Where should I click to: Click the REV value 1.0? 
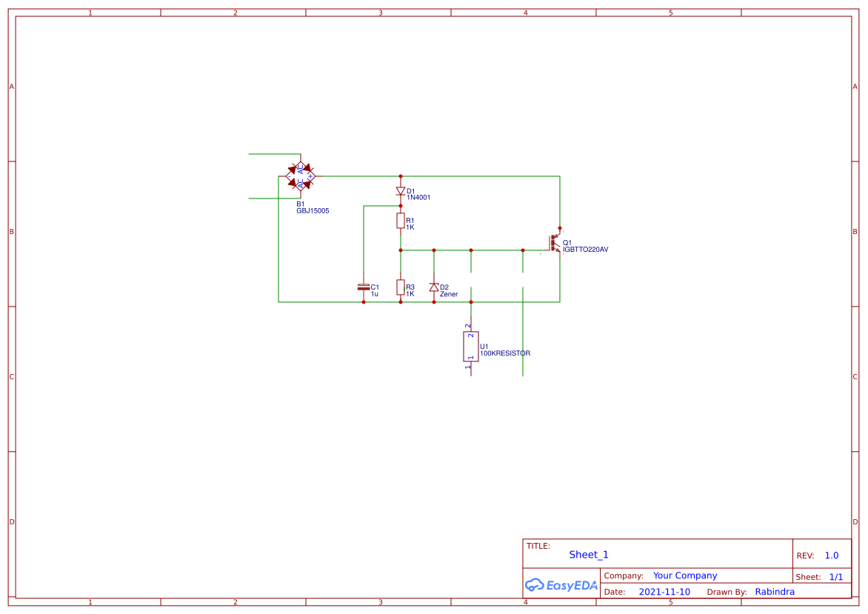pos(830,554)
